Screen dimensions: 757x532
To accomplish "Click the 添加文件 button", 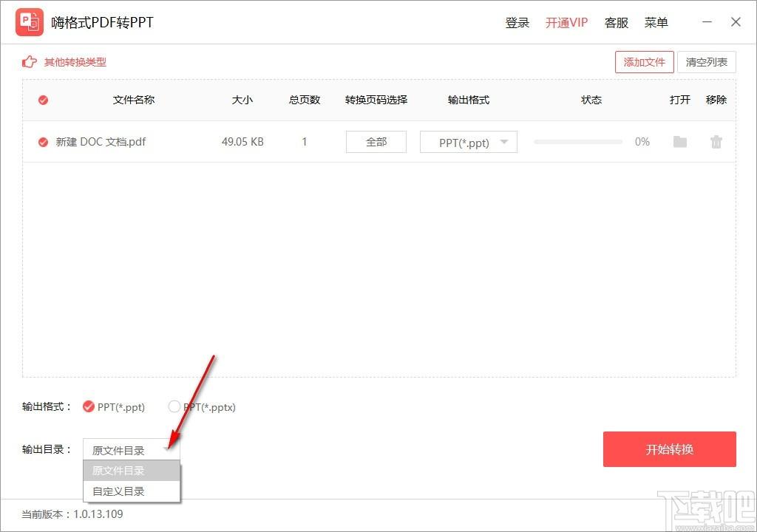I will (644, 62).
